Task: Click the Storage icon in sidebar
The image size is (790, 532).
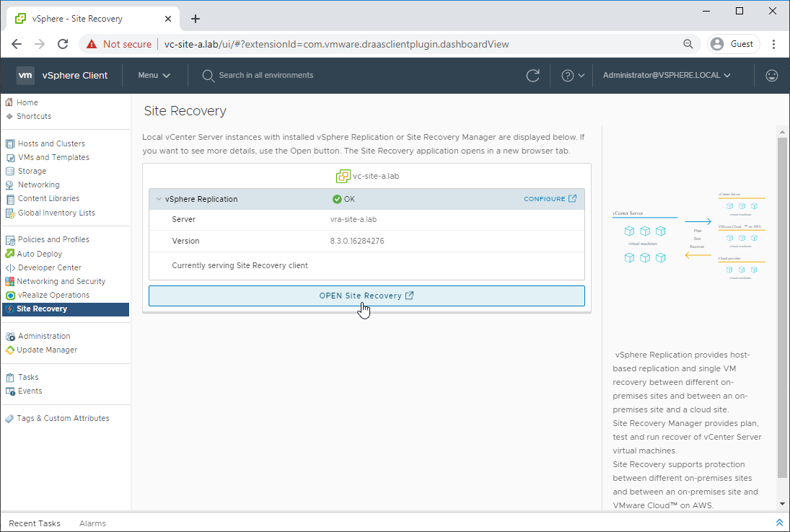Action: tap(9, 171)
